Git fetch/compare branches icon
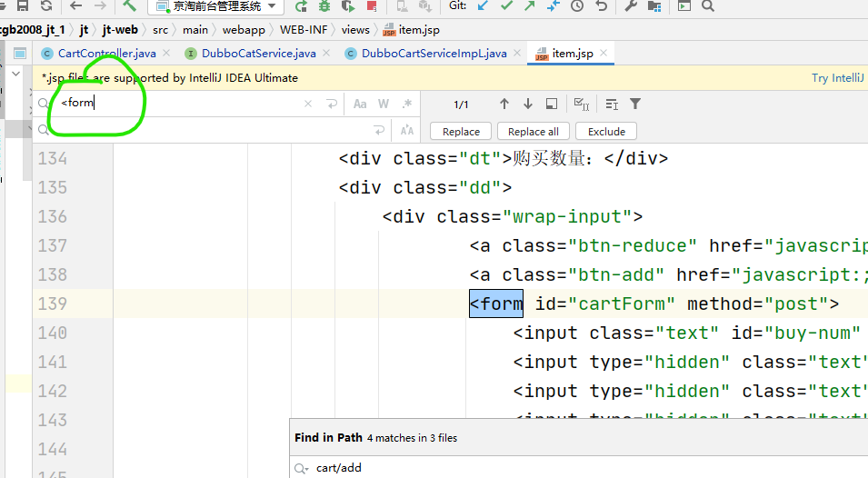 (553, 6)
